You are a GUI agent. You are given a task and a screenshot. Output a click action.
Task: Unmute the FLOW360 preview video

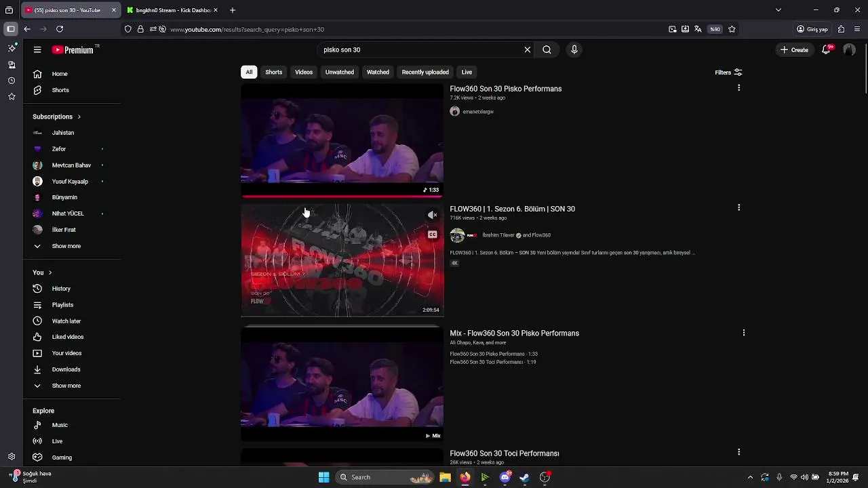[432, 216]
